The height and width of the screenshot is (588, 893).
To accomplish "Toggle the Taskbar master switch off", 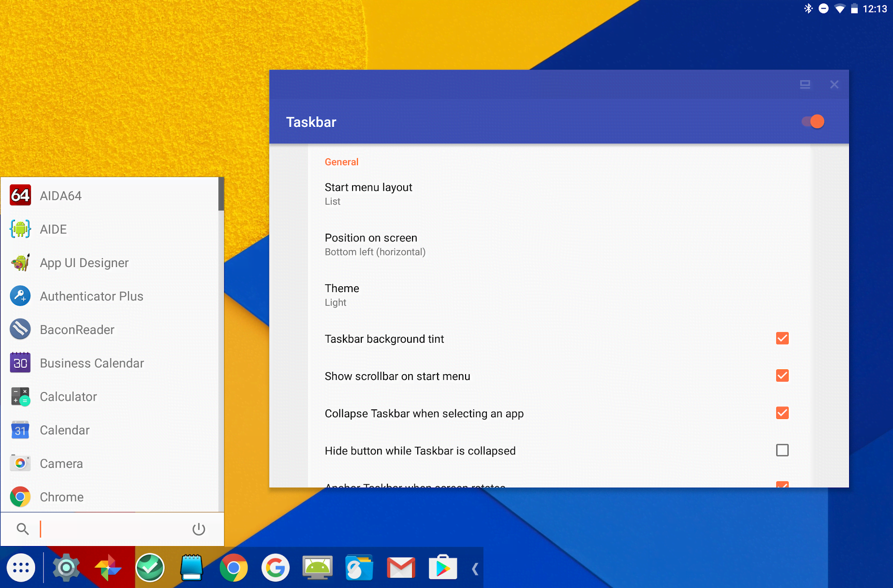I will (x=813, y=122).
